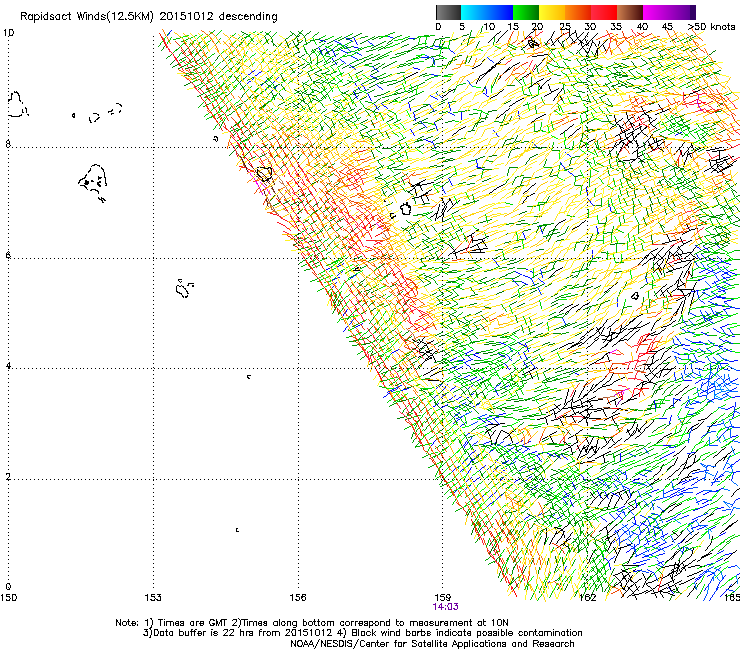Click the title text Rapidscat Winds(12.5KM)

coord(86,17)
